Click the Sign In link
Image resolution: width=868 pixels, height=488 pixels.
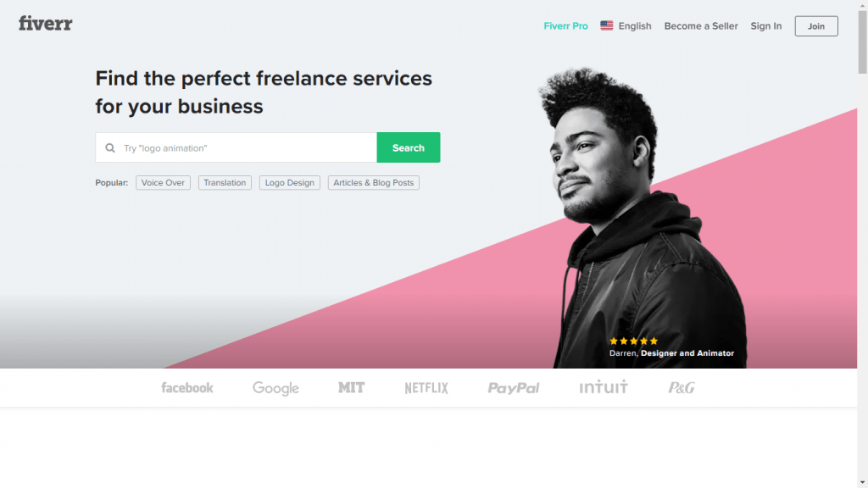pyautogui.click(x=766, y=26)
